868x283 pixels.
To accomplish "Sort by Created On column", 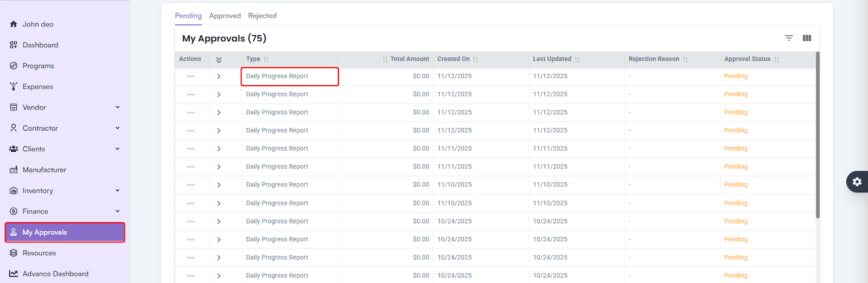I will 475,59.
